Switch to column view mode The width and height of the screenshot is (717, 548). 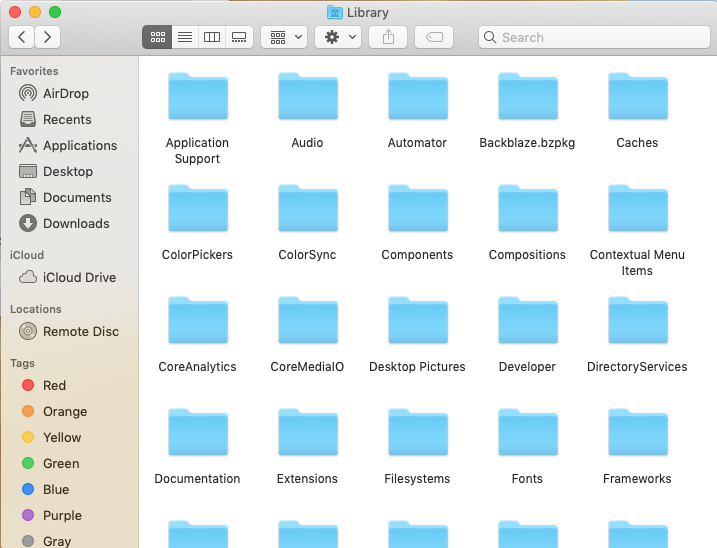pos(211,37)
